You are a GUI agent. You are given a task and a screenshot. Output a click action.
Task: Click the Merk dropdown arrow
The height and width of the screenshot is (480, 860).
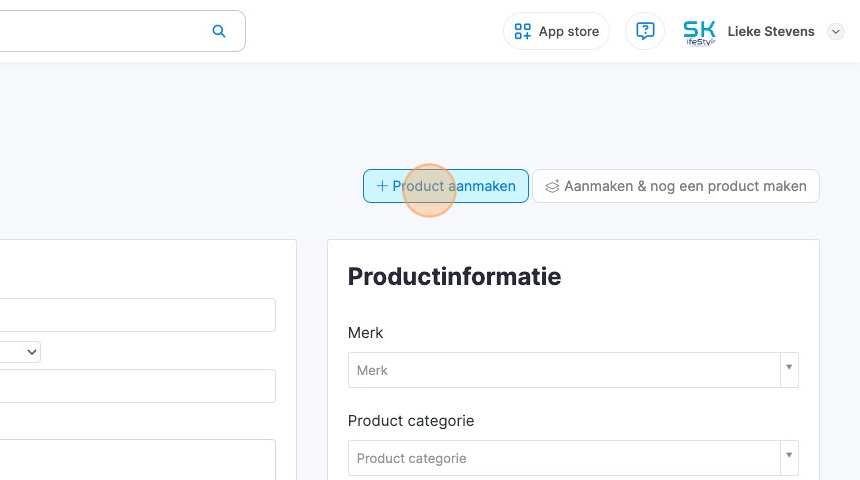click(x=789, y=369)
